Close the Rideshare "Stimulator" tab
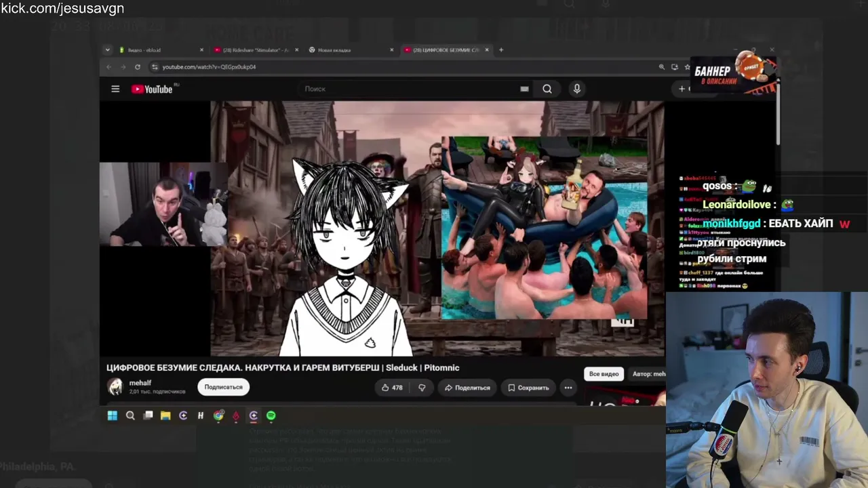The image size is (868, 488). (296, 50)
